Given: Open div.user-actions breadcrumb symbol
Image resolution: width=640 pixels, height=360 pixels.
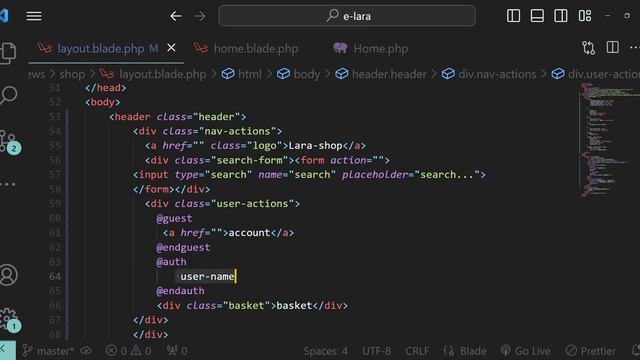Looking at the screenshot, I should point(596,74).
